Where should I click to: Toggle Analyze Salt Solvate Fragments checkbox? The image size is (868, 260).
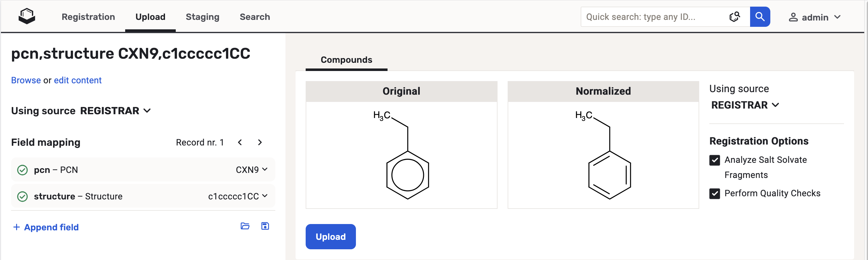click(x=714, y=160)
